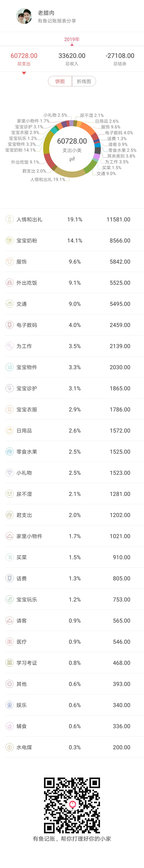Toggle chart category via swap arrows
Screen dimensions: 144x868
72,159
